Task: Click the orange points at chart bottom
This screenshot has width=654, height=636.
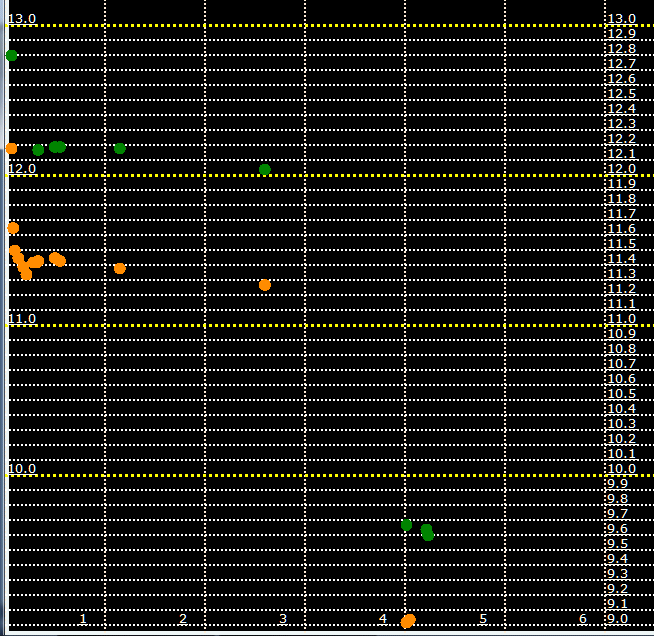Action: coord(408,621)
